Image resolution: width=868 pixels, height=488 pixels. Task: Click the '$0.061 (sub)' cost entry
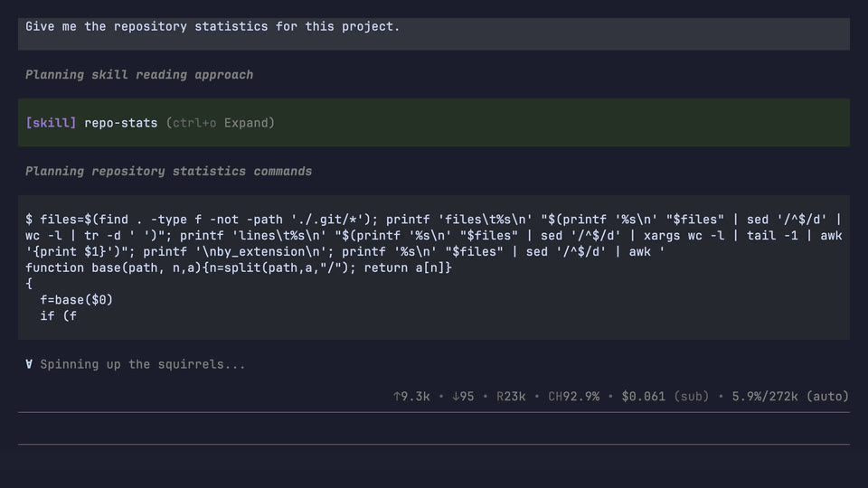(x=665, y=396)
